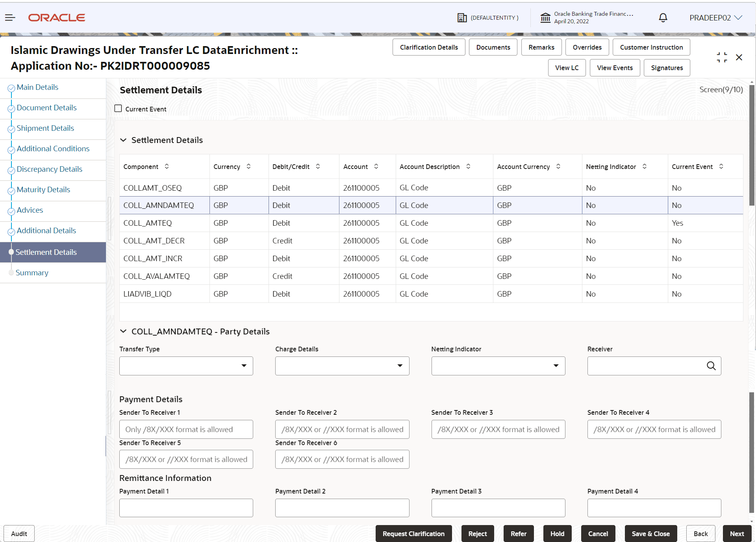The height and width of the screenshot is (542, 756).
Task: Click the collapse screen arrows icon
Action: click(722, 58)
